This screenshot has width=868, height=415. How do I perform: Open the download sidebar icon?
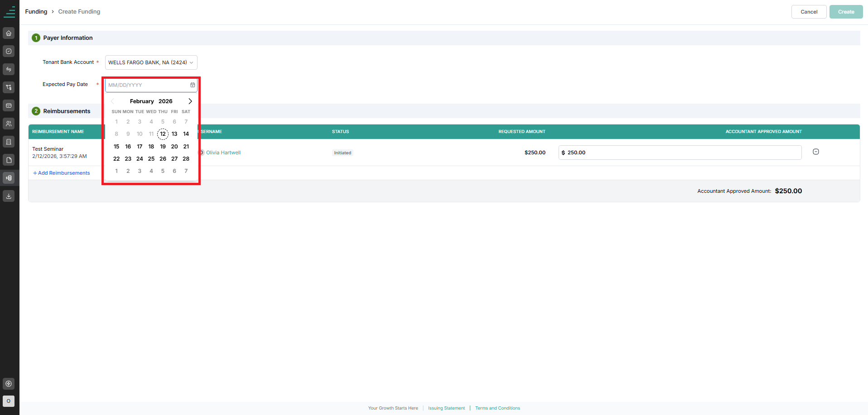[9, 196]
